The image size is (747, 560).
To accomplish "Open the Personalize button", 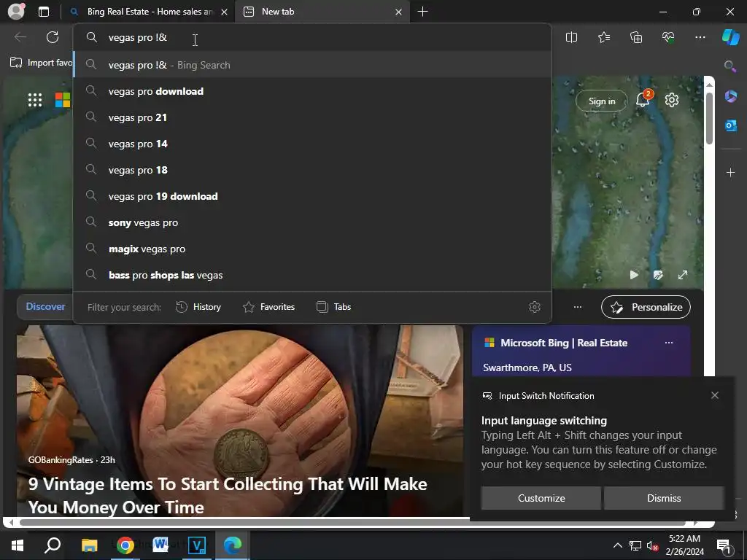I will [646, 307].
